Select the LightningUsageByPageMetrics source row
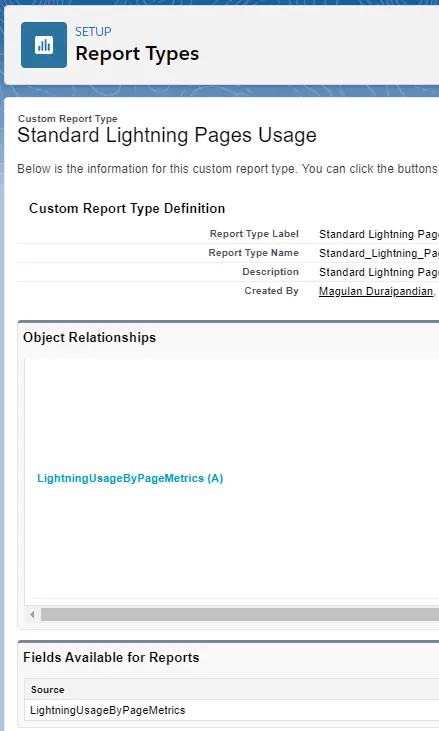The width and height of the screenshot is (439, 731). point(232,710)
